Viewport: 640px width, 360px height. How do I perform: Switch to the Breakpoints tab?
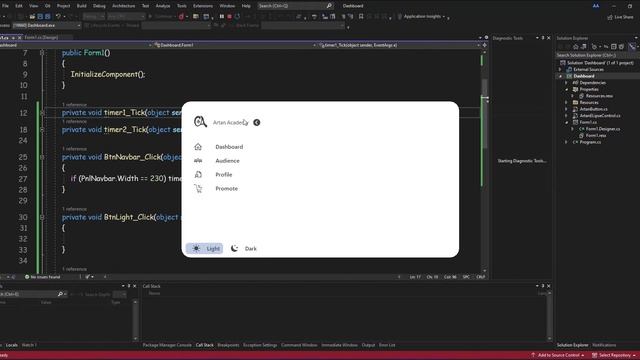pos(228,345)
